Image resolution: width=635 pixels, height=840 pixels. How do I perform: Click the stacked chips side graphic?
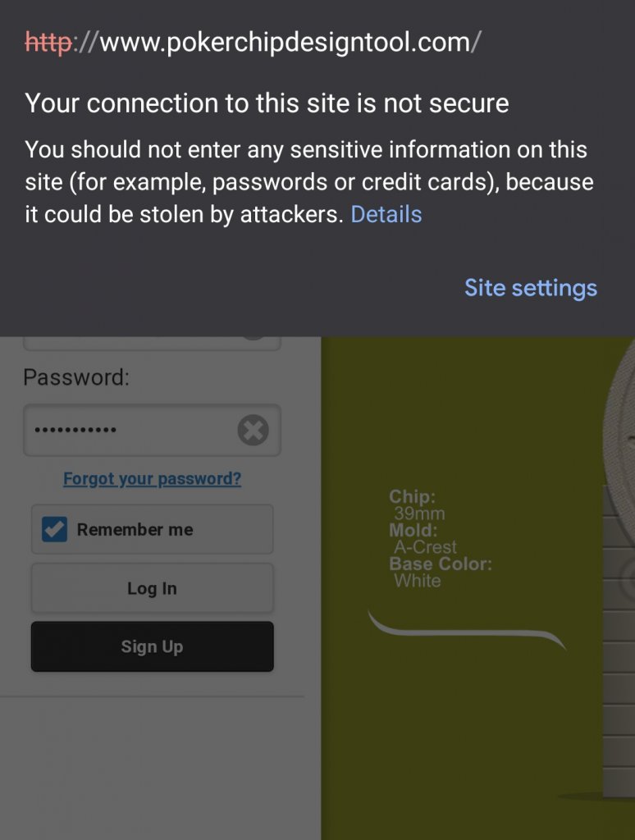(x=618, y=640)
